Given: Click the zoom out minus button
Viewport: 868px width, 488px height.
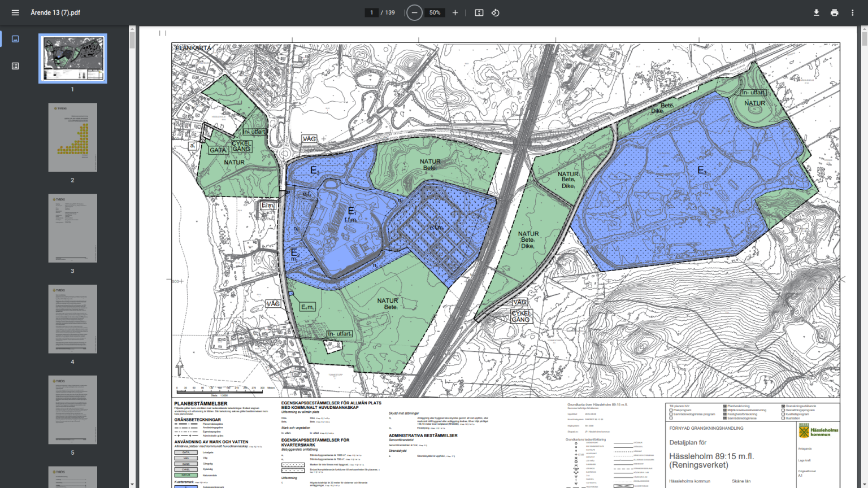Looking at the screenshot, I should [414, 12].
